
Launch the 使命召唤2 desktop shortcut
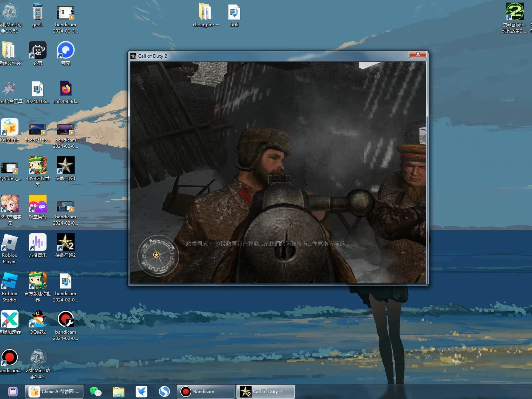pyautogui.click(x=66, y=246)
